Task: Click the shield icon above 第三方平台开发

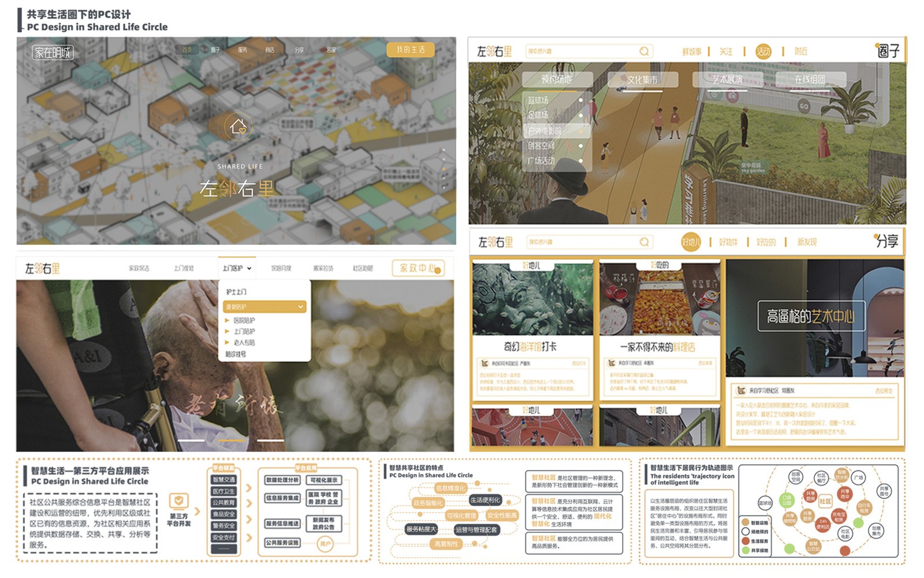Action: tap(178, 501)
